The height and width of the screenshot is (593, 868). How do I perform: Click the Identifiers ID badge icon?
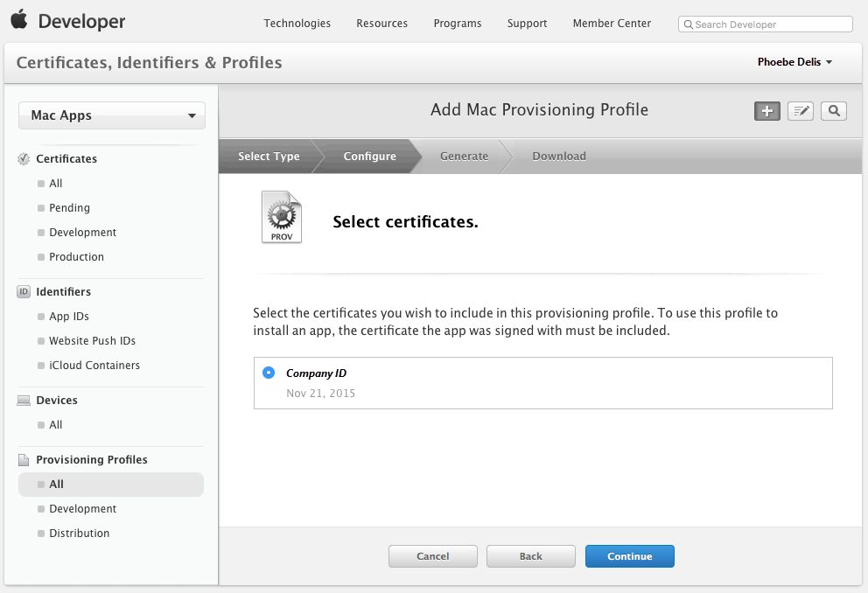22,291
